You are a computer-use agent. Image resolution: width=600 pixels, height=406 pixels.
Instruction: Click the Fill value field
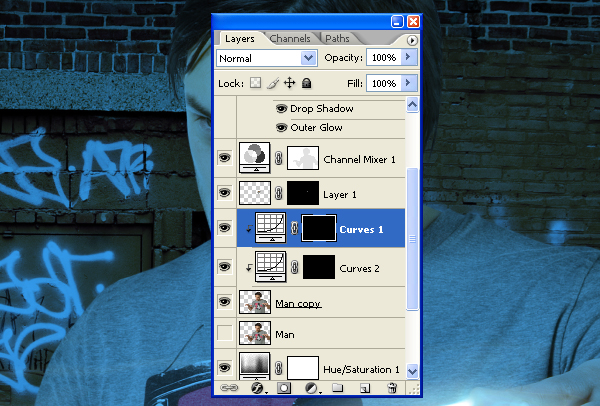tap(384, 83)
